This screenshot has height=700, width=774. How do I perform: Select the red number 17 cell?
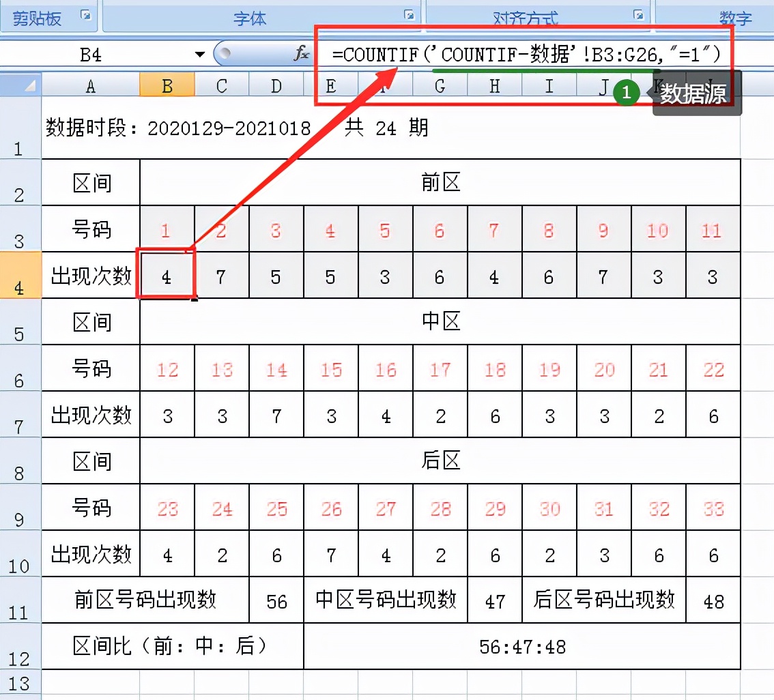(x=440, y=368)
